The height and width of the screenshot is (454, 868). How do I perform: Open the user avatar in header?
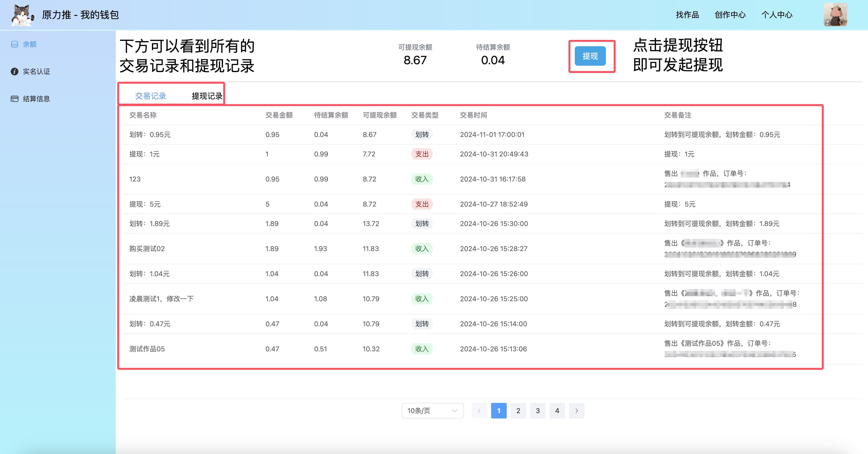click(835, 15)
